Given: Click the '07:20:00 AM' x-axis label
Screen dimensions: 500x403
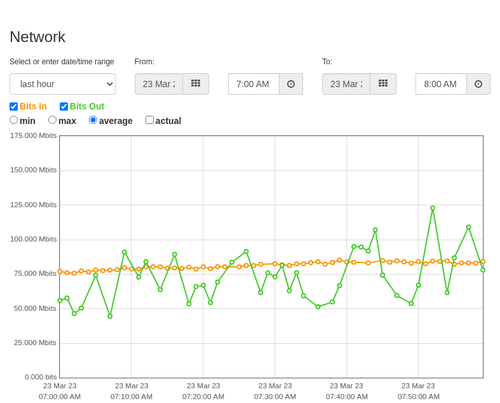Looking at the screenshot, I should tap(203, 397).
